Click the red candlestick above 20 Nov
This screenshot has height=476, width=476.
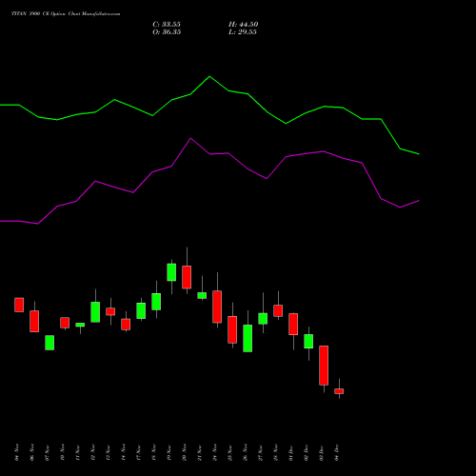187,277
